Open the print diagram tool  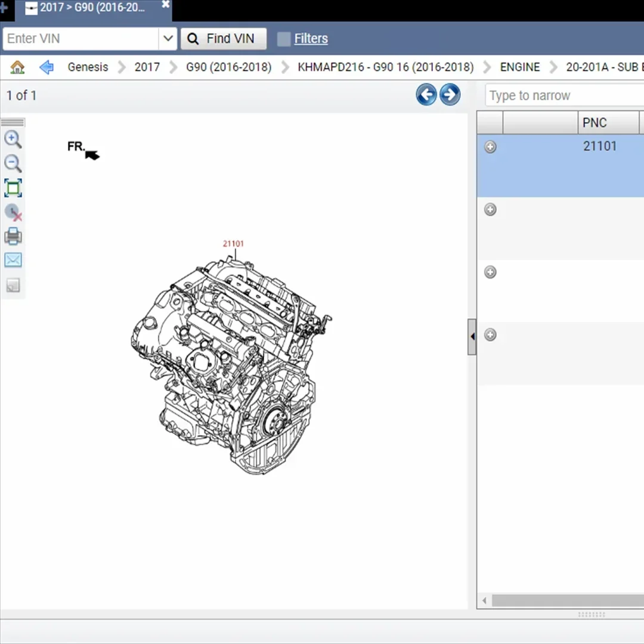coord(13,236)
